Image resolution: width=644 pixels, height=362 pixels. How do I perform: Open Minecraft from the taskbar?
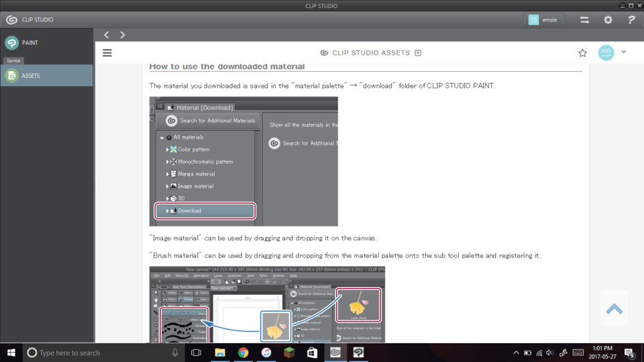pos(289,353)
